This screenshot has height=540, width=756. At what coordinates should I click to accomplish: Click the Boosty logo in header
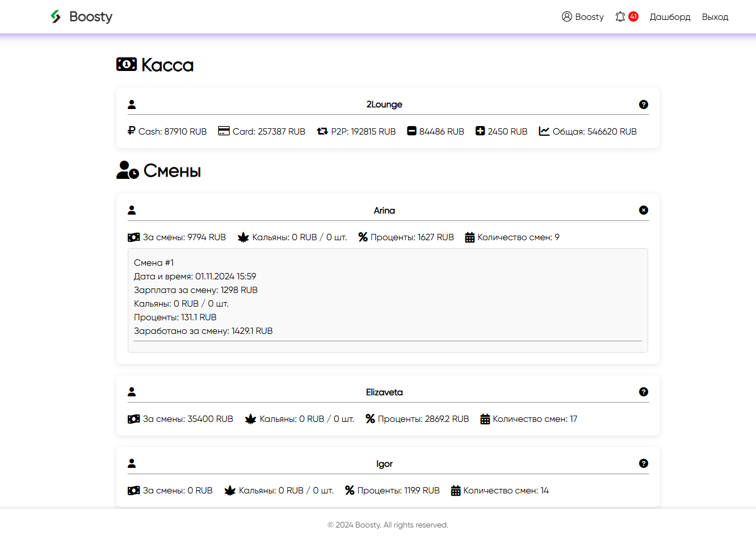81,16
